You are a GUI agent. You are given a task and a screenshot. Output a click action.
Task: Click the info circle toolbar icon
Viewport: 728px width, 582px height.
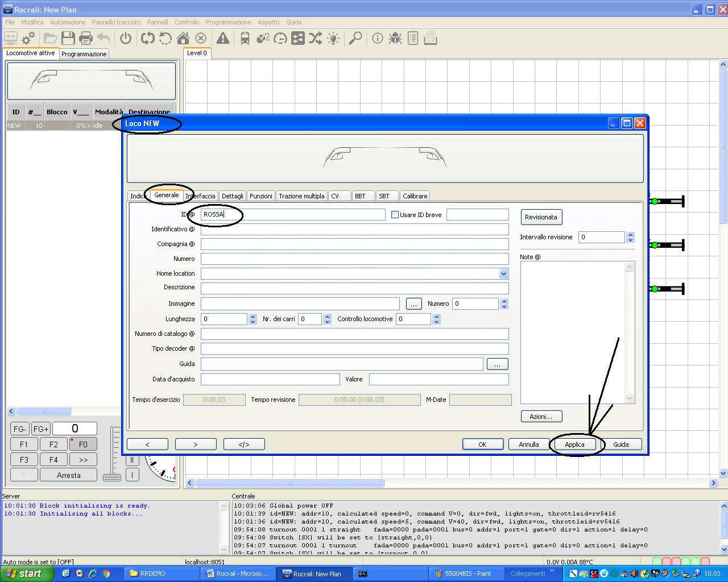pos(378,38)
